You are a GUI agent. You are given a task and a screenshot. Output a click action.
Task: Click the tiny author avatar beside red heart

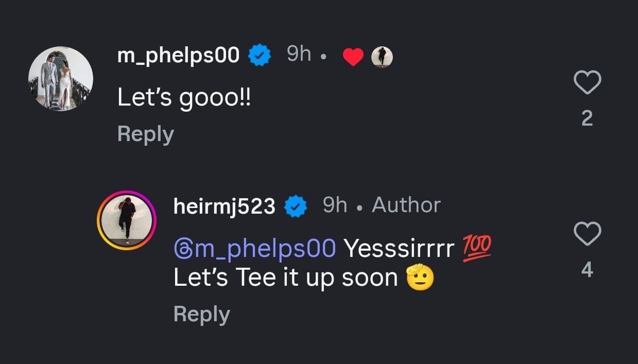point(382,57)
